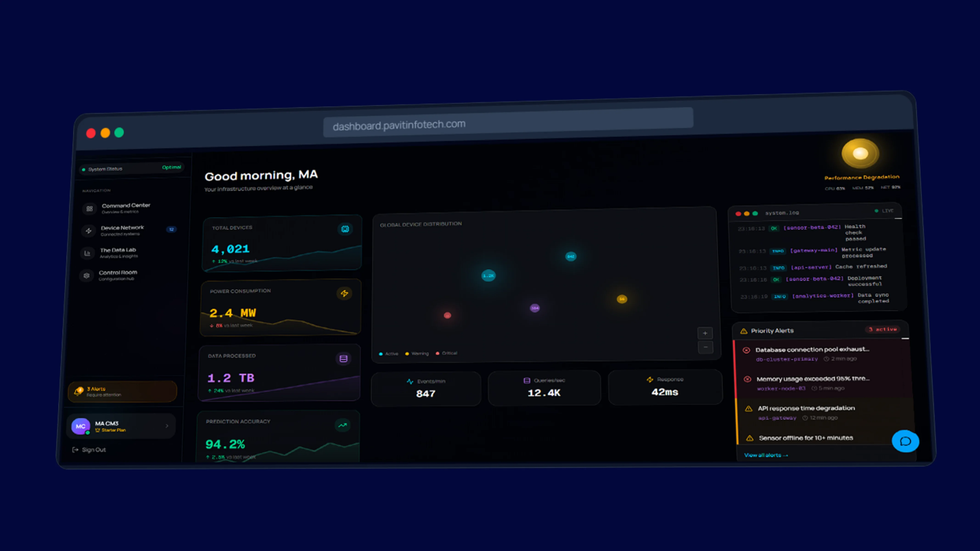
Task: Select the red critical map node
Action: pyautogui.click(x=447, y=315)
